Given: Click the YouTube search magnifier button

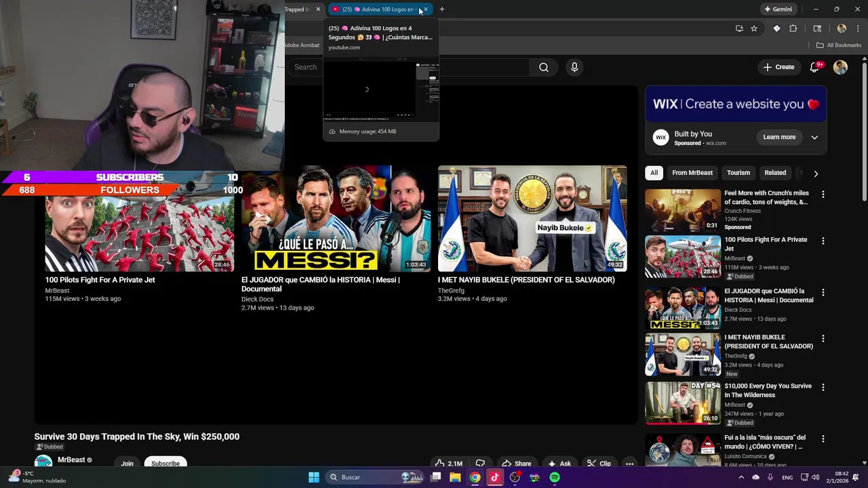Looking at the screenshot, I should [x=544, y=67].
